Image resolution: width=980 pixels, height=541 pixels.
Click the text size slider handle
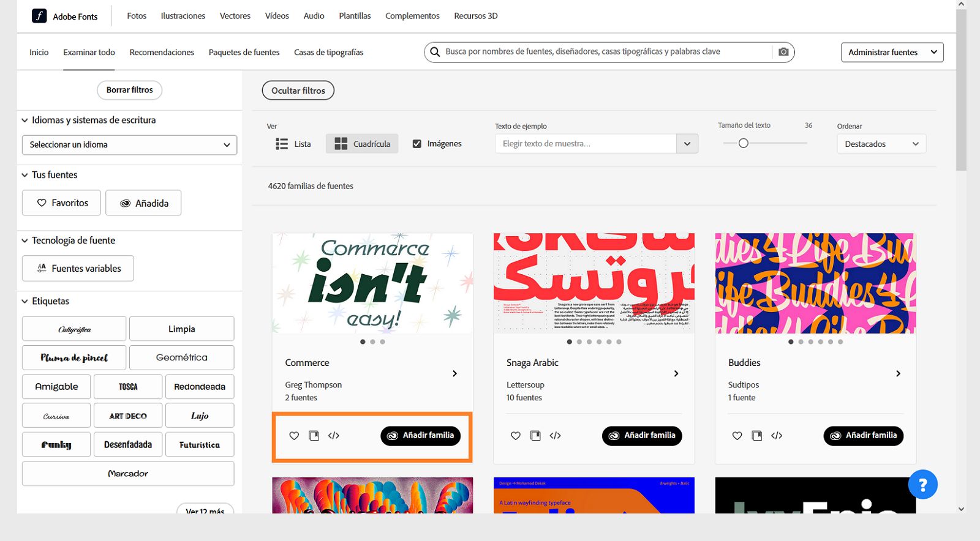[744, 143]
